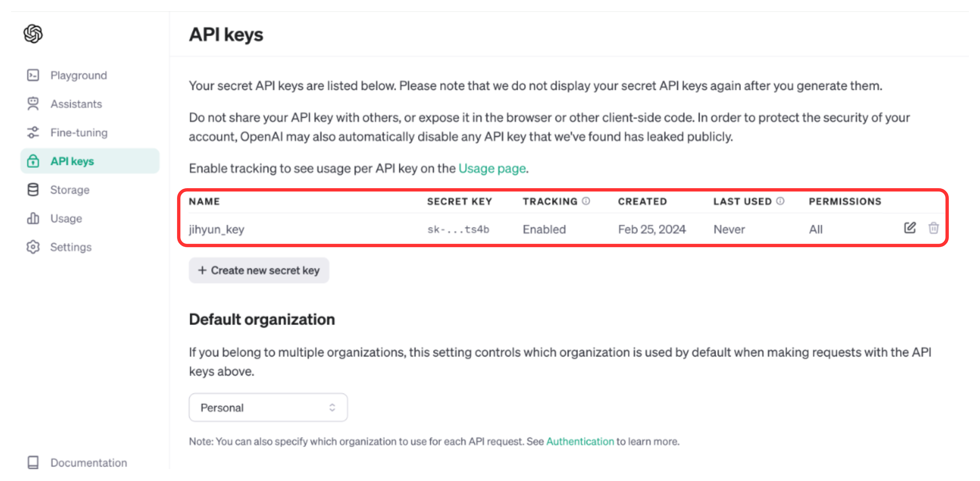Click the SECRET KEY column header
The width and height of the screenshot is (980, 481).
pos(460,201)
